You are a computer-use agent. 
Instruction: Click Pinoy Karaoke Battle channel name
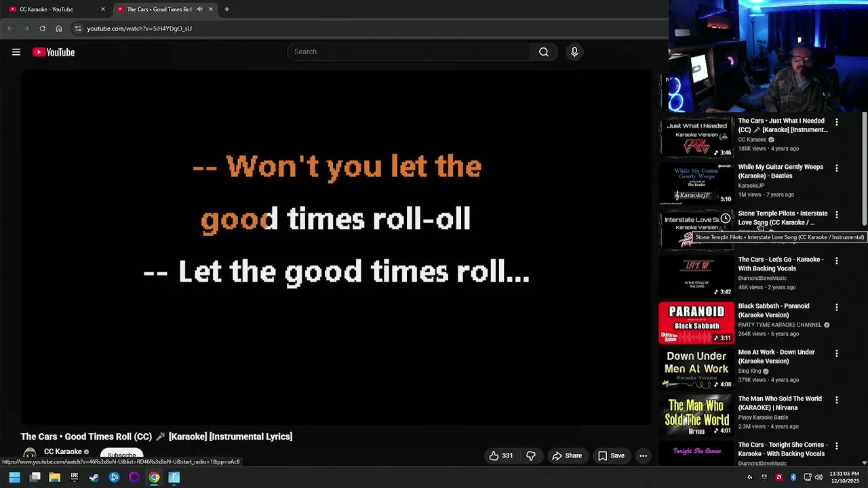[x=762, y=418]
